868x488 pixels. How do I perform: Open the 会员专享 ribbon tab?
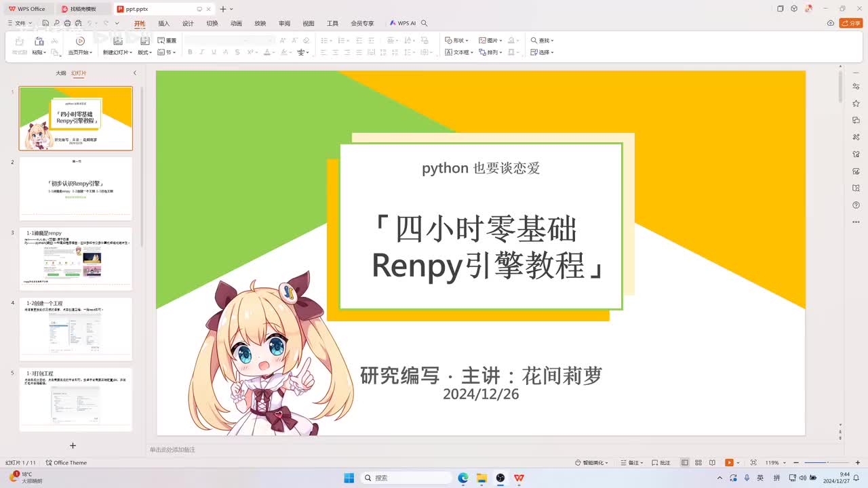(362, 23)
